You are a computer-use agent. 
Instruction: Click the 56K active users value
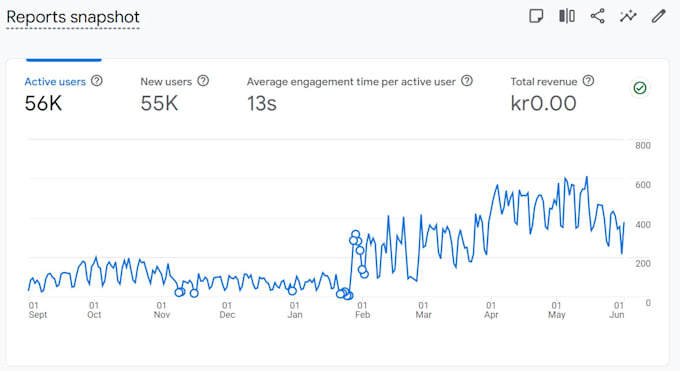click(x=43, y=103)
